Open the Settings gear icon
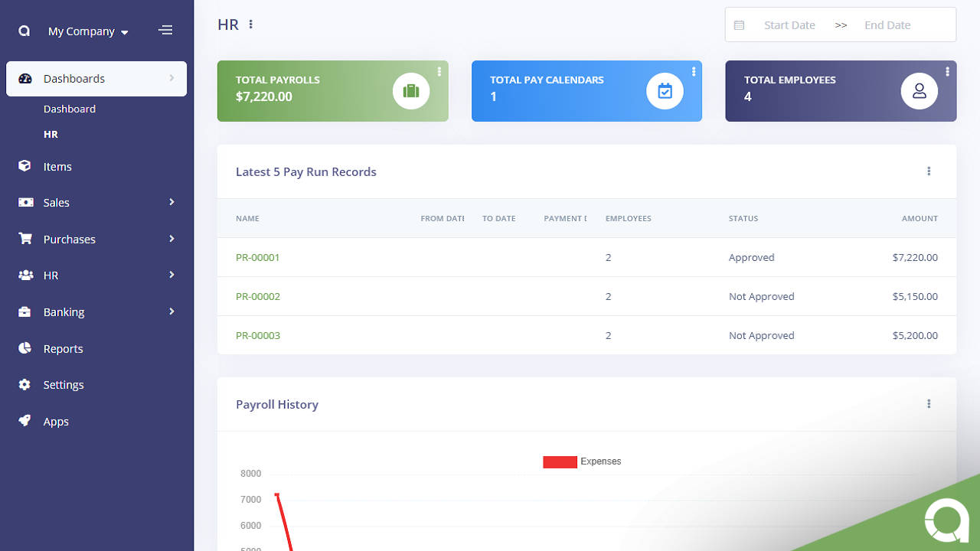The width and height of the screenshot is (980, 551). coord(25,384)
